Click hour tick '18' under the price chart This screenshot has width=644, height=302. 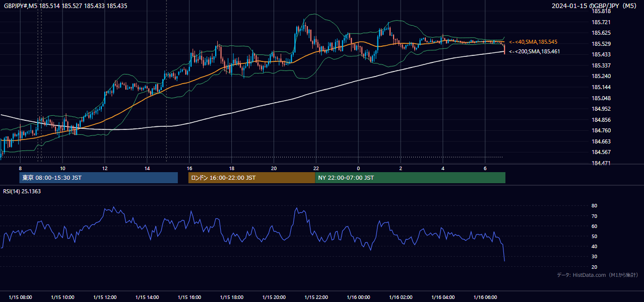[232, 168]
